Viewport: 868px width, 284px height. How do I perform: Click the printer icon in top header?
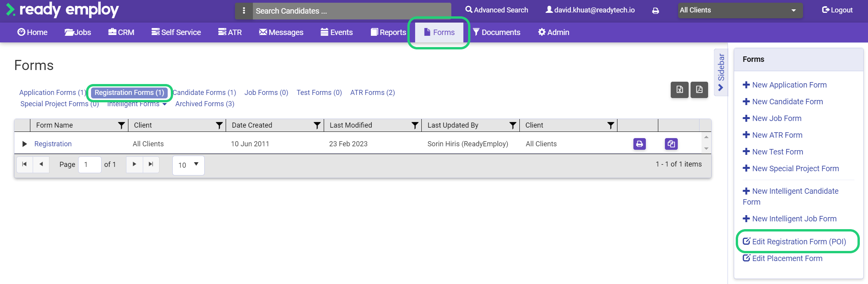[656, 11]
